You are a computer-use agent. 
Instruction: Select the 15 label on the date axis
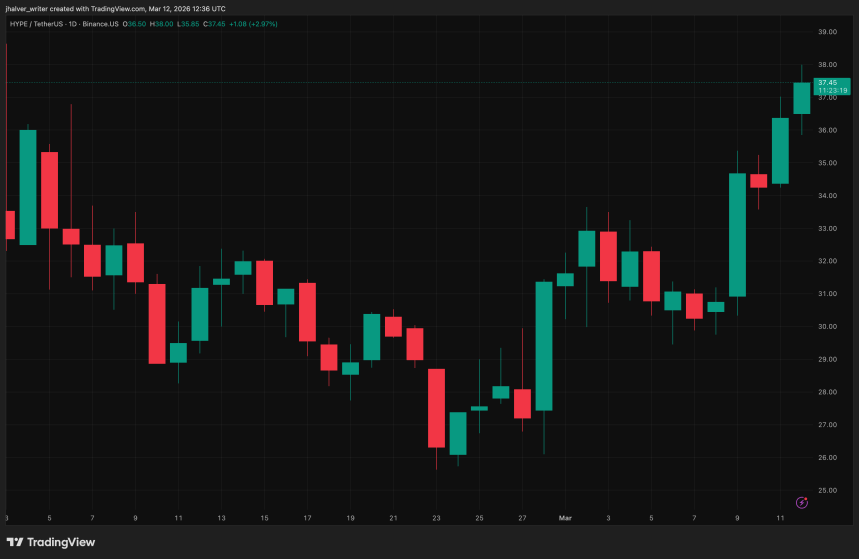[264, 518]
